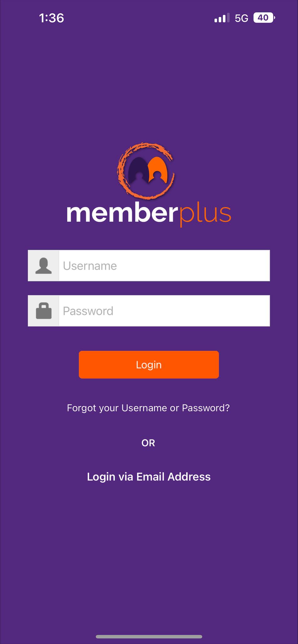Image resolution: width=298 pixels, height=644 pixels.
Task: Tap the gray Password placeholder text
Action: coord(88,311)
